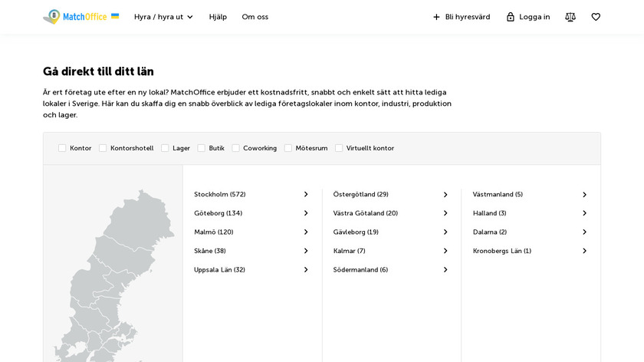Open the favorites heart icon
Screen dimensions: 644x362
click(596, 17)
